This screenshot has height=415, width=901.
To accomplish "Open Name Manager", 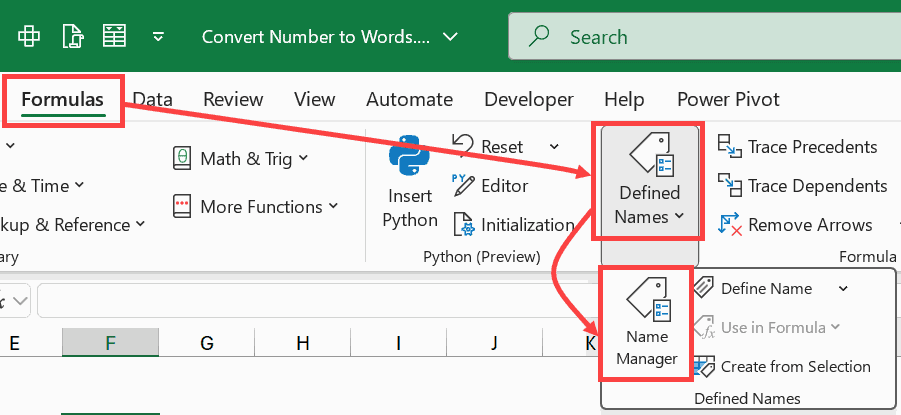I will click(646, 322).
